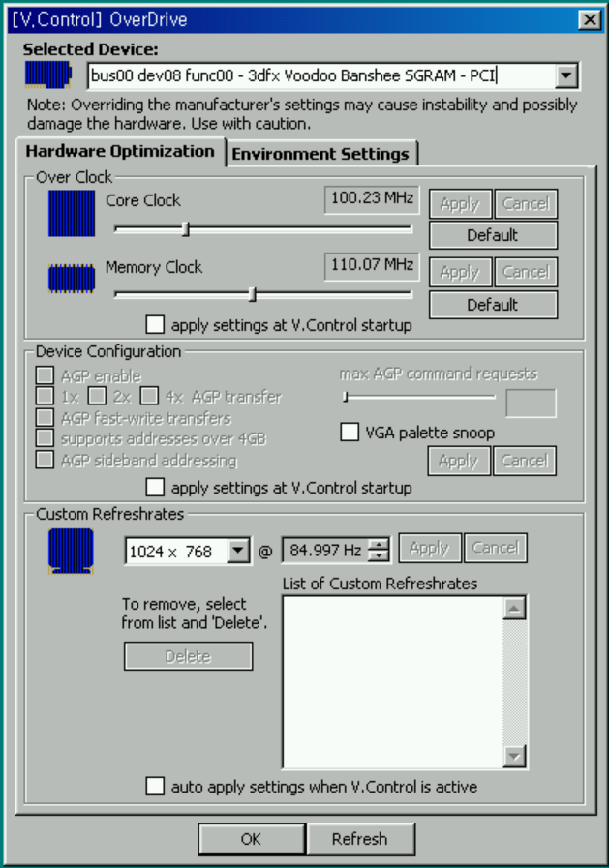Decrease refresh rate with the down spinner arrow

coord(380,556)
